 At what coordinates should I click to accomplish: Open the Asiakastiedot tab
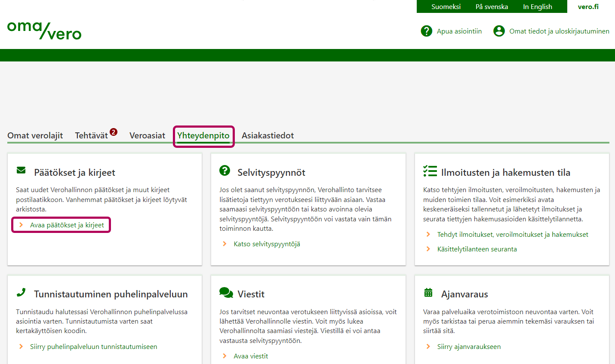coord(268,135)
